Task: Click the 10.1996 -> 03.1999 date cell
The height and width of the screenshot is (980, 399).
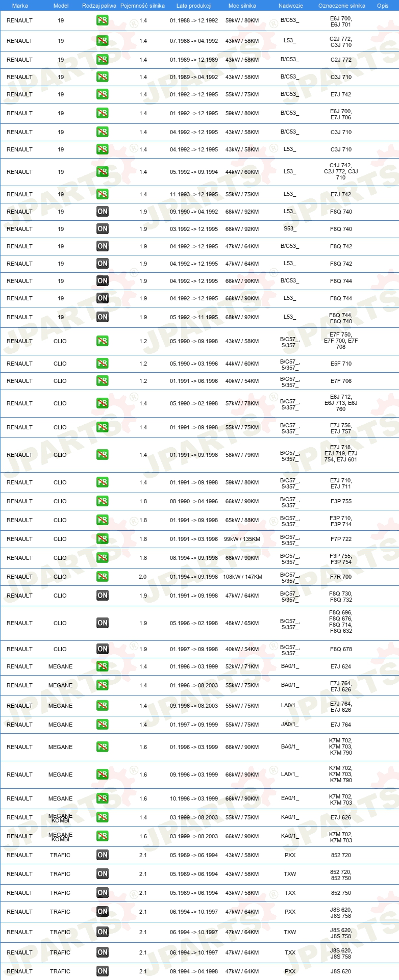Action: tap(194, 798)
